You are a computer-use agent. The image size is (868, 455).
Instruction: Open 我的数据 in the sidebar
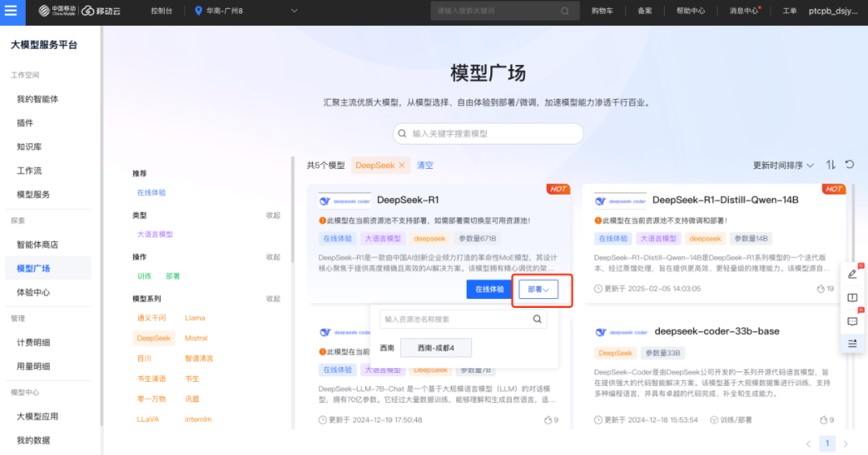[x=33, y=440]
